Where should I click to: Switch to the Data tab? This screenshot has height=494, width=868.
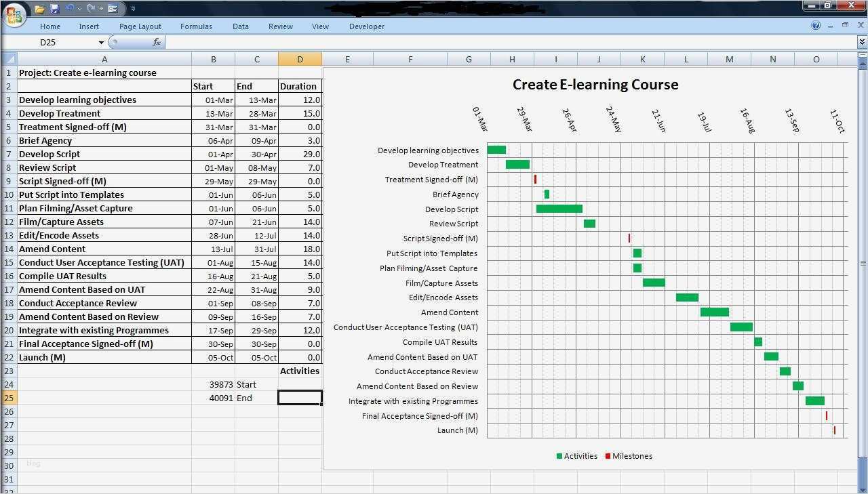[240, 26]
